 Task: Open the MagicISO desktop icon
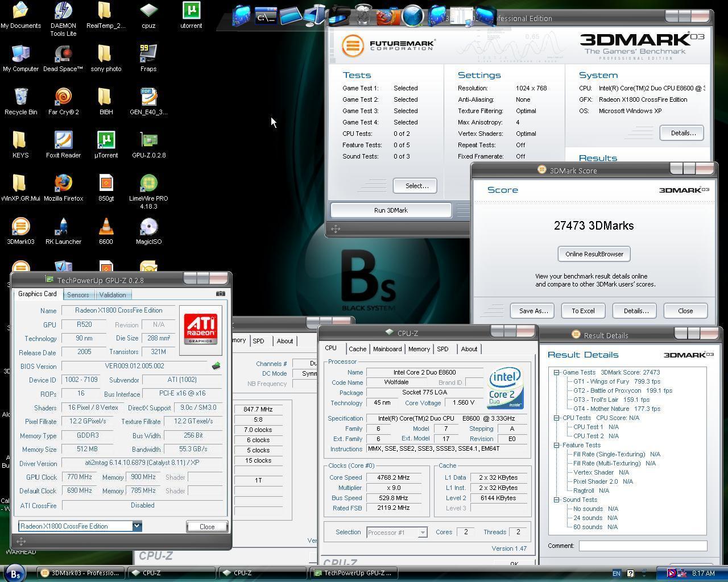click(x=148, y=231)
